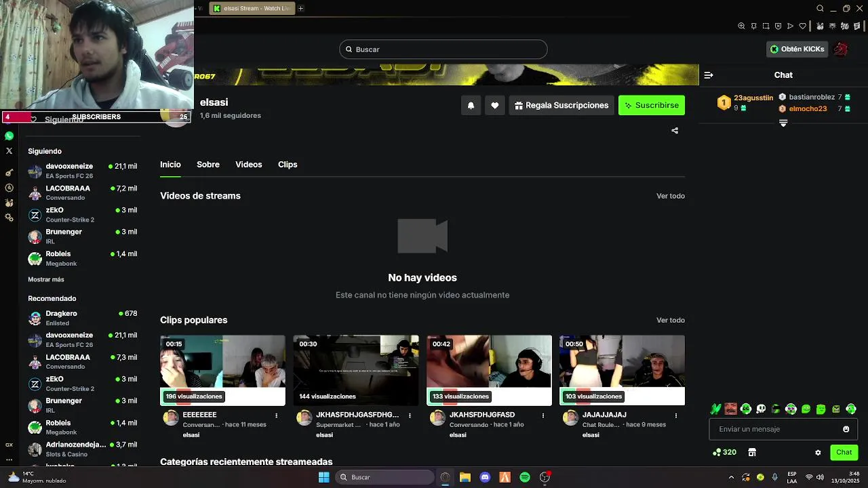The height and width of the screenshot is (488, 868).
Task: Click the Suscribirse button
Action: [652, 106]
